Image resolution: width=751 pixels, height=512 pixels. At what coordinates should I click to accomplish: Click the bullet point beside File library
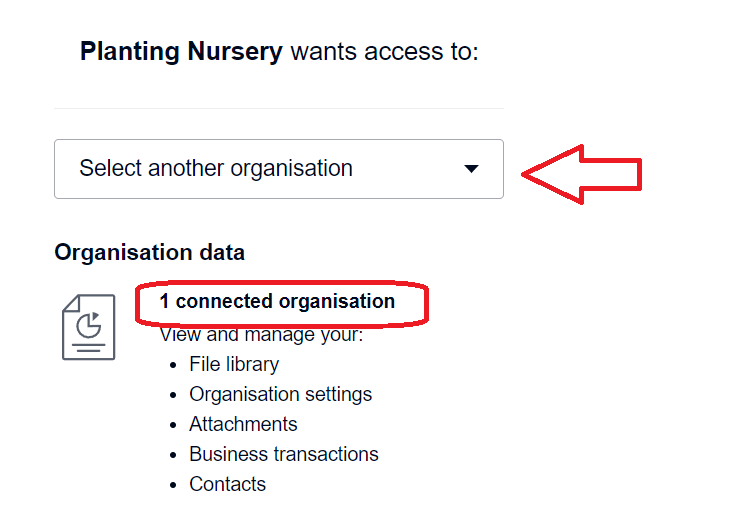[174, 365]
